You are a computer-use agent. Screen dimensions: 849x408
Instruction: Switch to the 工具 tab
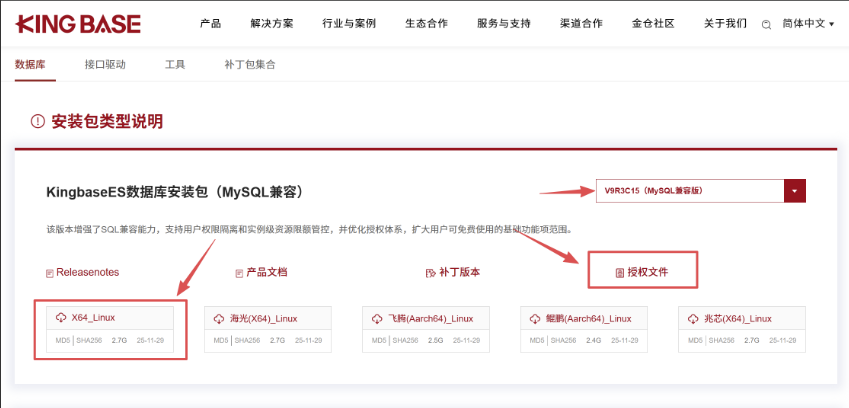click(175, 64)
